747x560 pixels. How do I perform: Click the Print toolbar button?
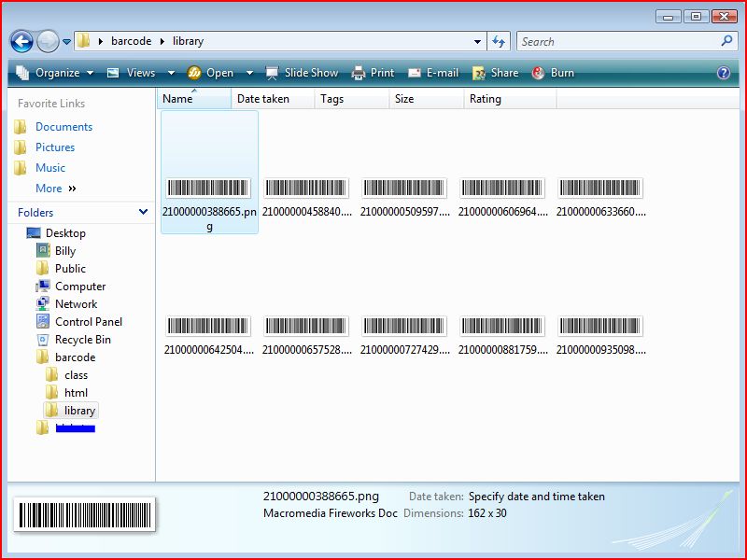tap(373, 73)
